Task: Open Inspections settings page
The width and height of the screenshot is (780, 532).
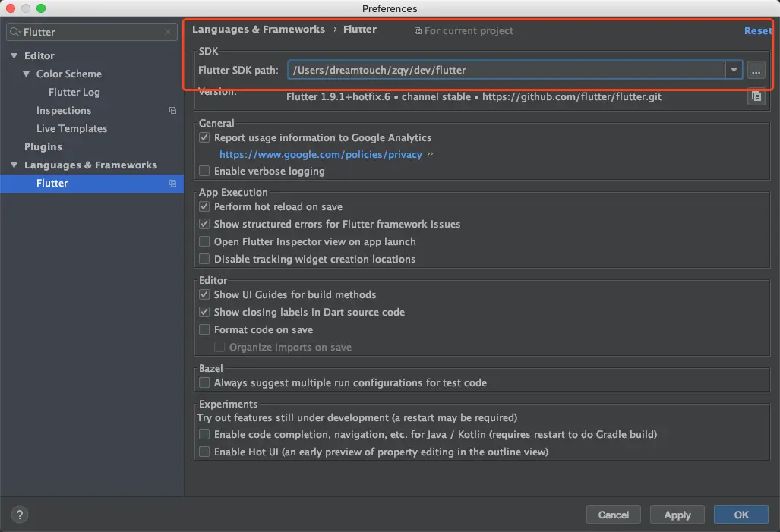Action: 64,110
